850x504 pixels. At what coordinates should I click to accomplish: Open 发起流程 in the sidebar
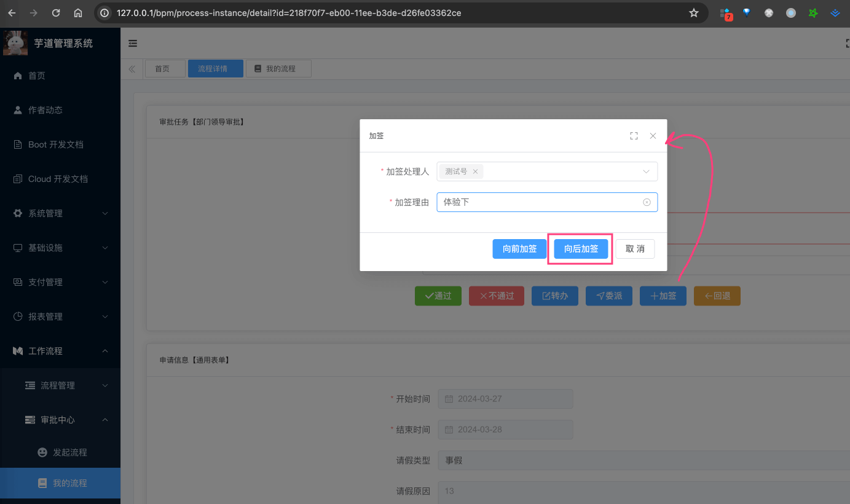69,452
